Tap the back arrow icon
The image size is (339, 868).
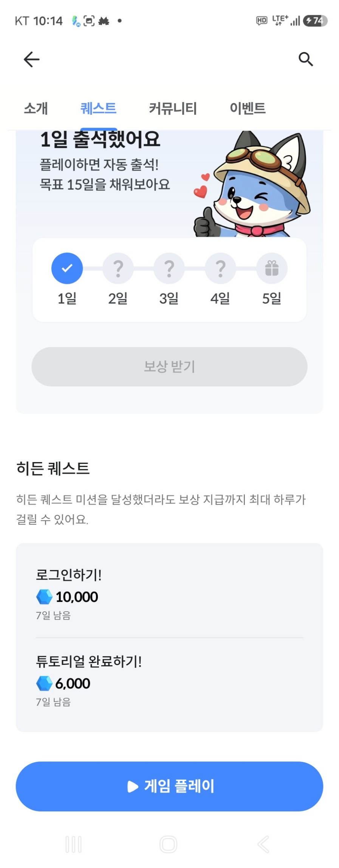pos(31,59)
